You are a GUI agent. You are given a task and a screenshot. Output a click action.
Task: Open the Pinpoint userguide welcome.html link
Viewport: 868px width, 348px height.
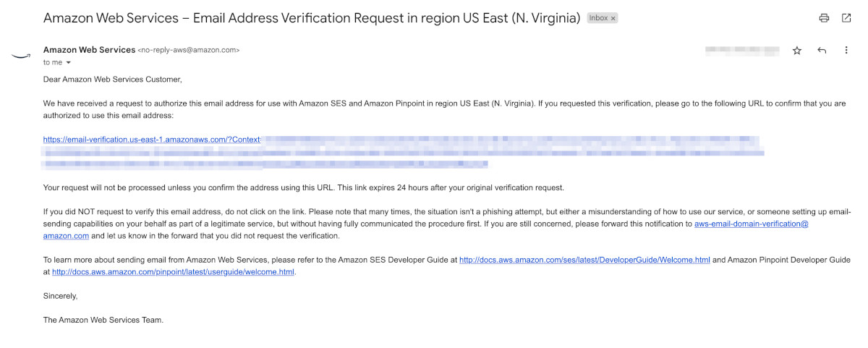(174, 272)
